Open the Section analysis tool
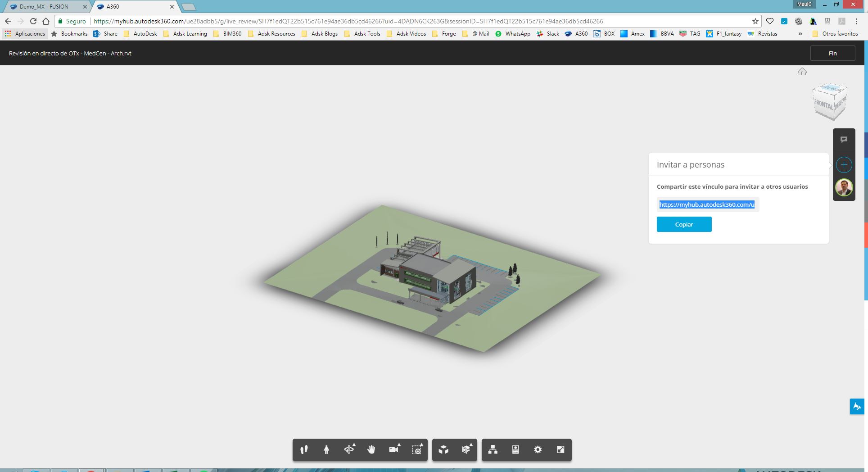868x472 pixels. (466, 449)
